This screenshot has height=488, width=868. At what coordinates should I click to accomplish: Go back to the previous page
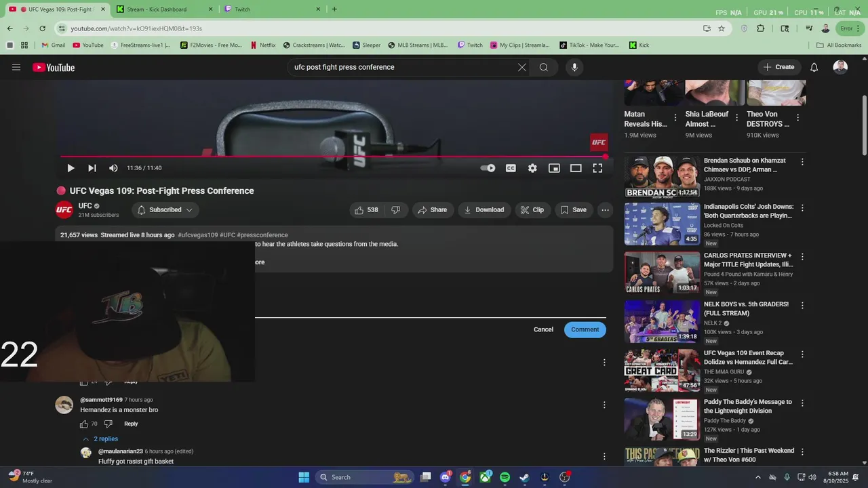pos(9,28)
